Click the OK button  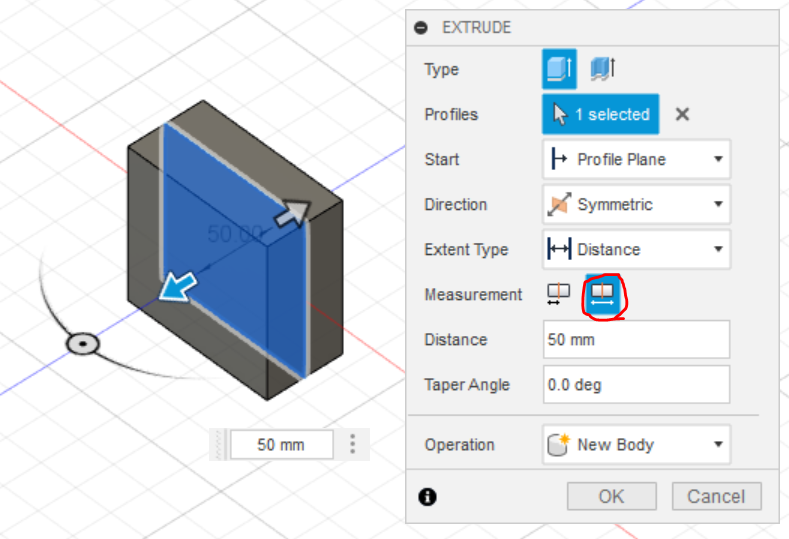611,496
